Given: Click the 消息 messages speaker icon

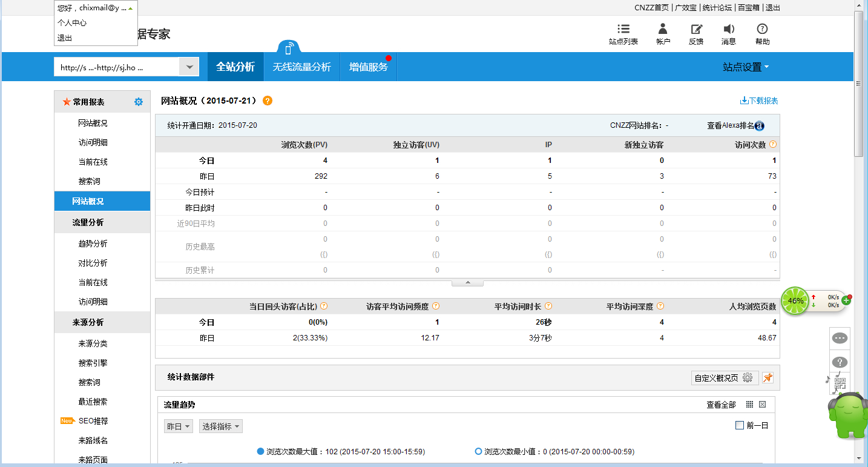Looking at the screenshot, I should [x=729, y=29].
